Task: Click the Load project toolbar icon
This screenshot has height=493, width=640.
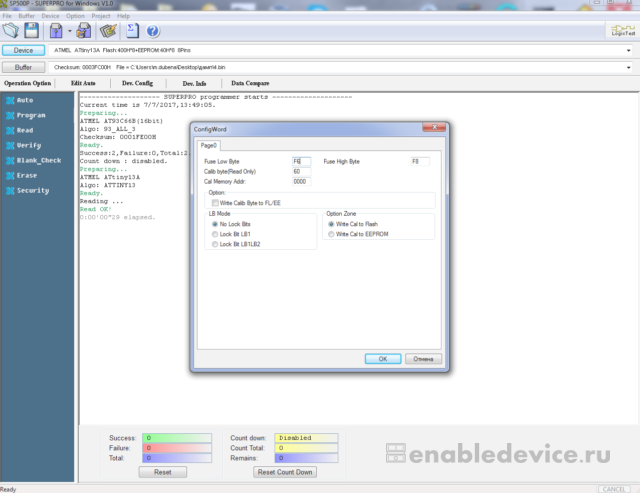Action: tap(56, 31)
